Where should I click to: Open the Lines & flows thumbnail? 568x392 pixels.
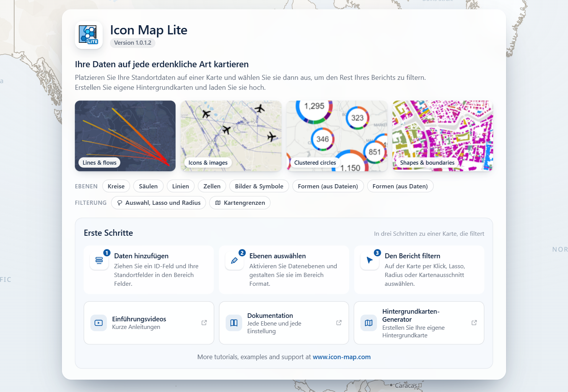[125, 136]
